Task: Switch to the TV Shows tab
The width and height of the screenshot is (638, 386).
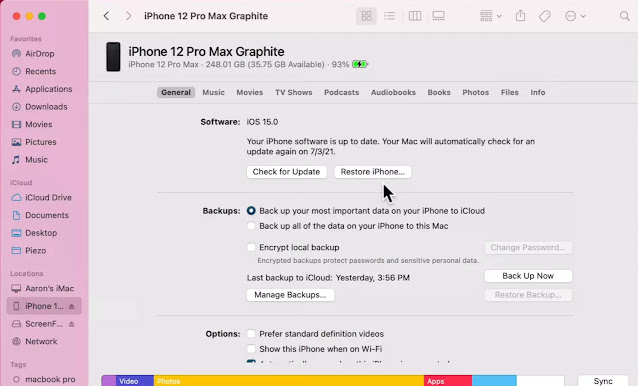Action: pos(294,92)
